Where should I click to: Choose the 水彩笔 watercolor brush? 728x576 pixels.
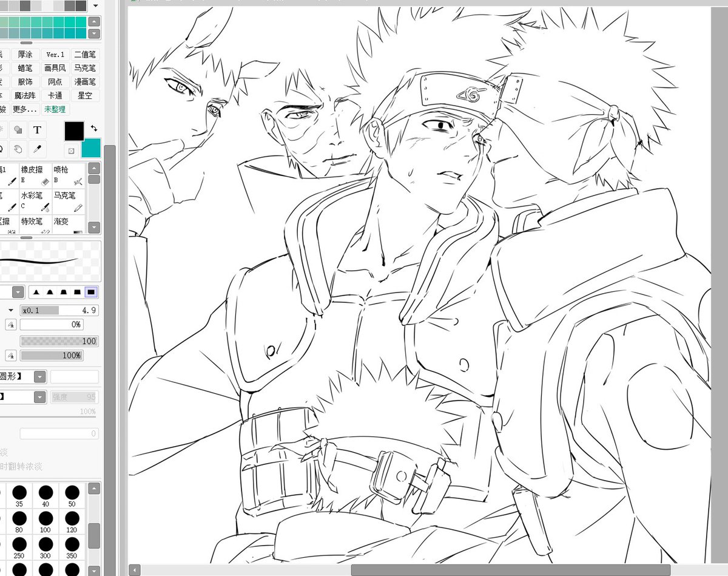click(x=35, y=202)
